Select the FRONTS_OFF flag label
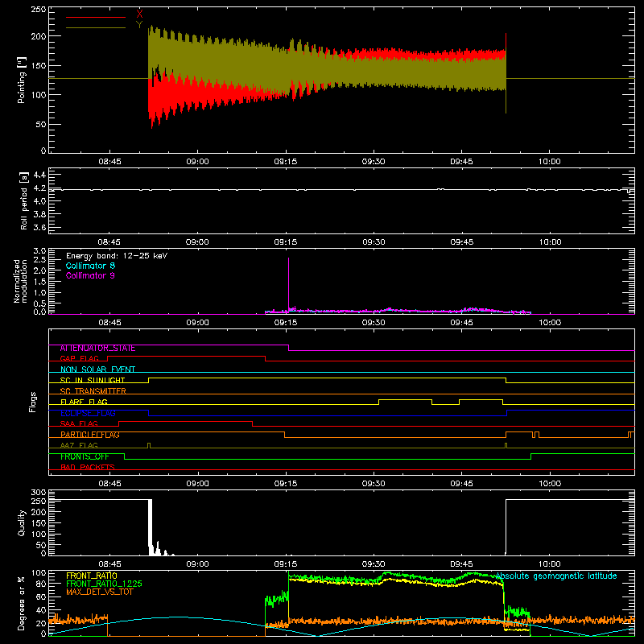The image size is (644, 644). 85,456
